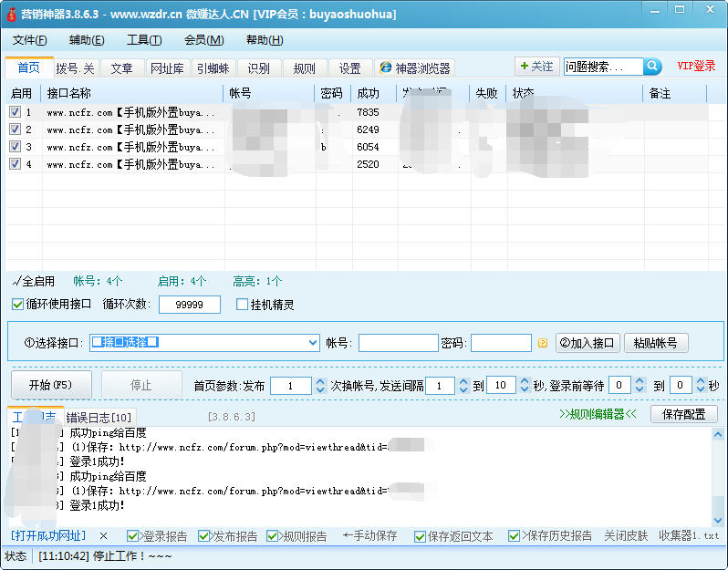
Task: Switch to the 引蜘蛛 tab
Action: pyautogui.click(x=213, y=68)
